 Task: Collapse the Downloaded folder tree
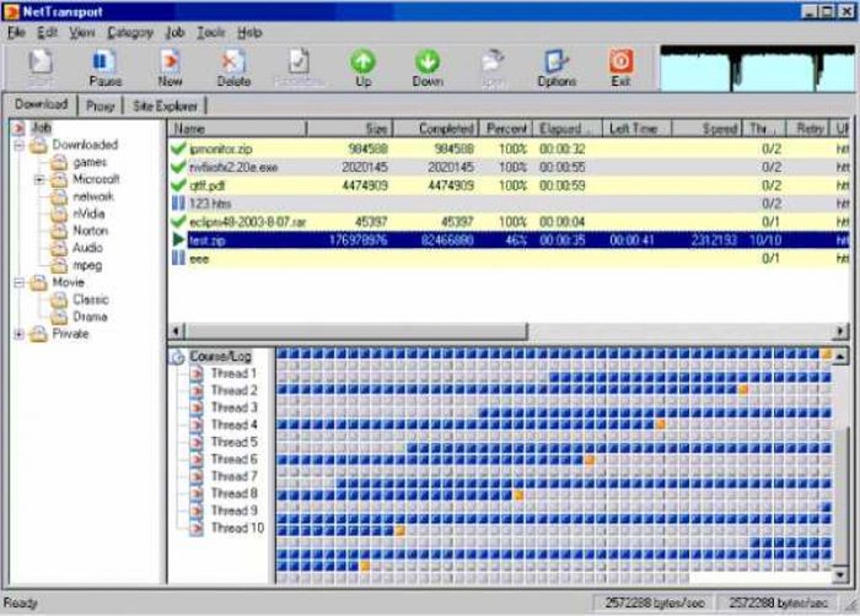pyautogui.click(x=19, y=145)
